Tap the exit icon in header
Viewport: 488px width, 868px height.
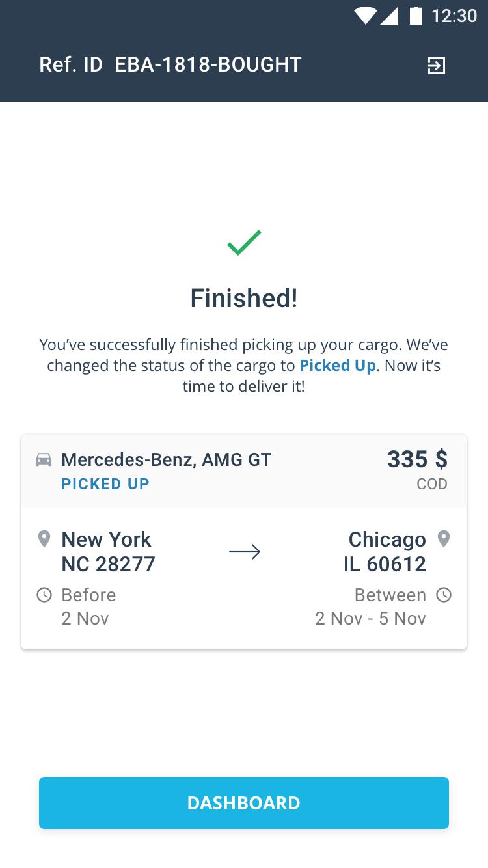(436, 65)
